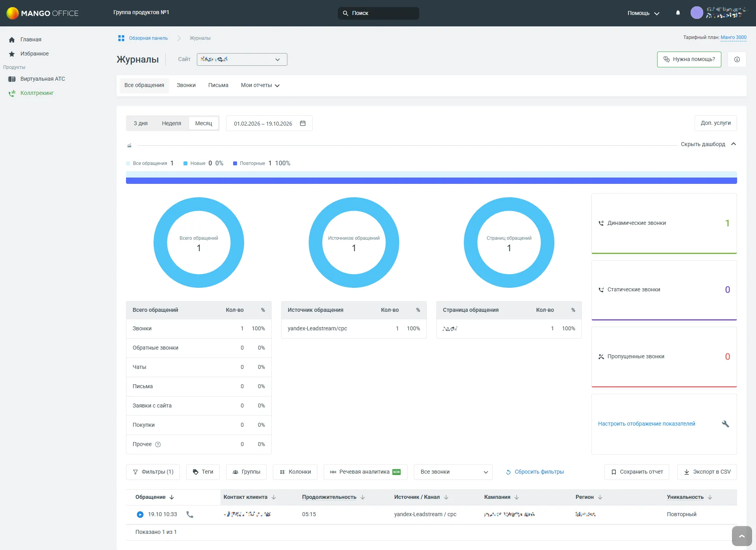The image size is (756, 550).
Task: Click the question icon next to Прочее
Action: coord(158,444)
